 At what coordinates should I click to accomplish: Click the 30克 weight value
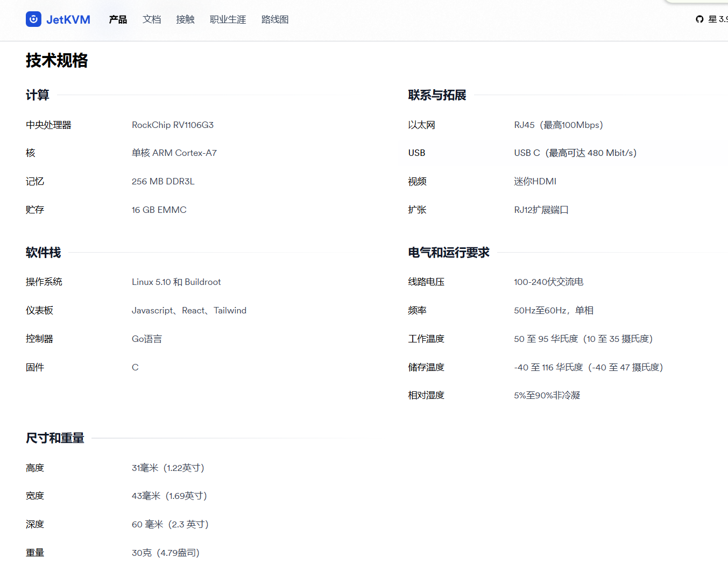click(166, 553)
